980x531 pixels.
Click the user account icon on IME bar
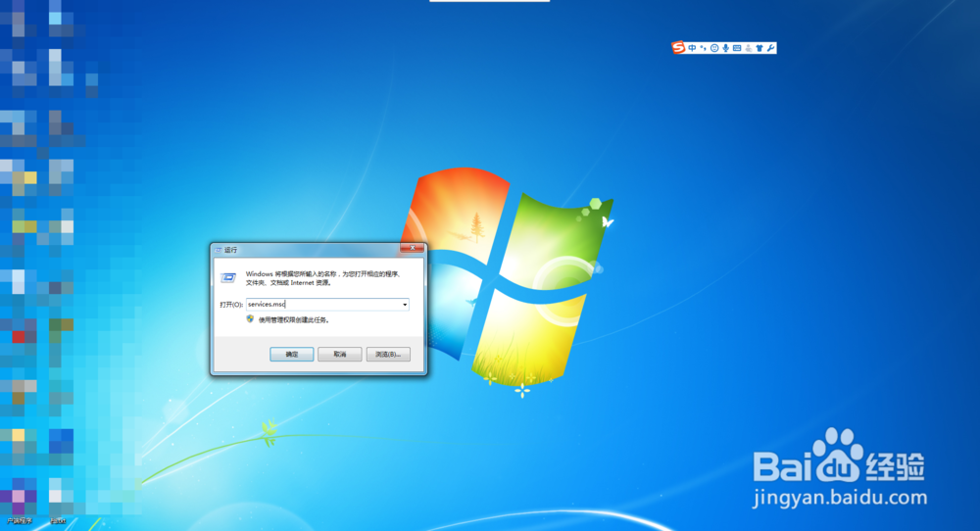(x=749, y=48)
